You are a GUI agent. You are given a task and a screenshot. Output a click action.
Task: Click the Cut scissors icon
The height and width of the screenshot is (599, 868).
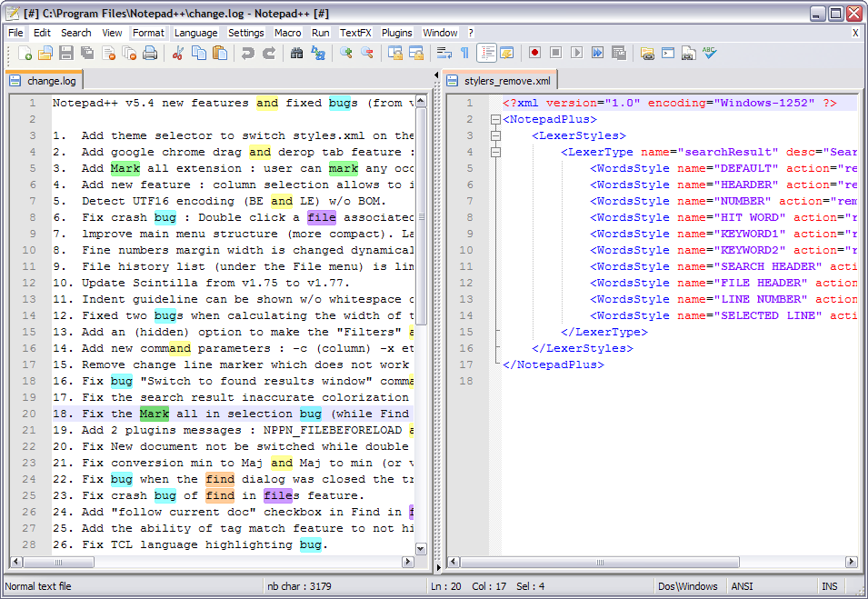coord(178,54)
